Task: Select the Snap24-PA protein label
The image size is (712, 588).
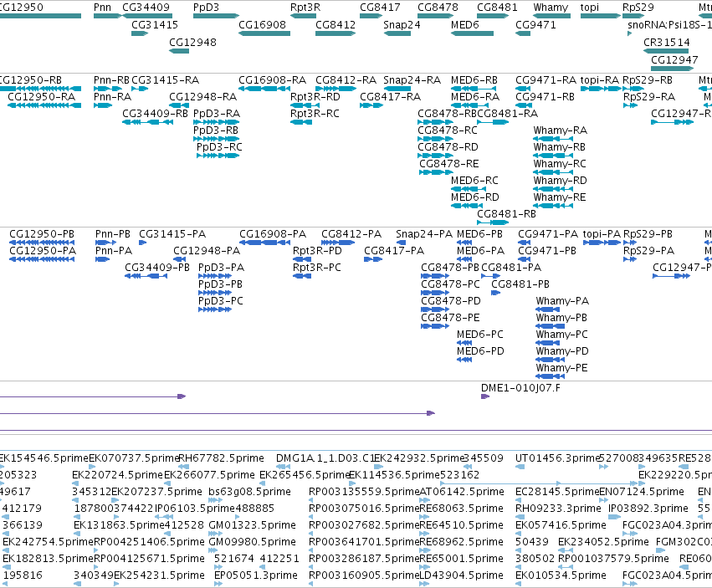Action: 424,234
